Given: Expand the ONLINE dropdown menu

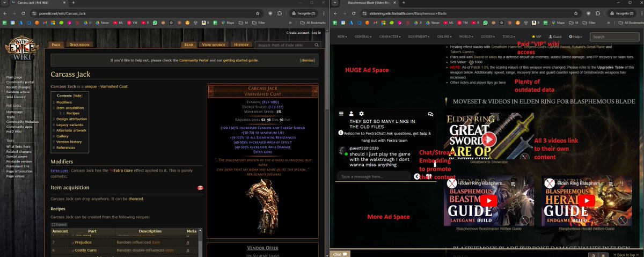Looking at the screenshot, I should coord(445,36).
